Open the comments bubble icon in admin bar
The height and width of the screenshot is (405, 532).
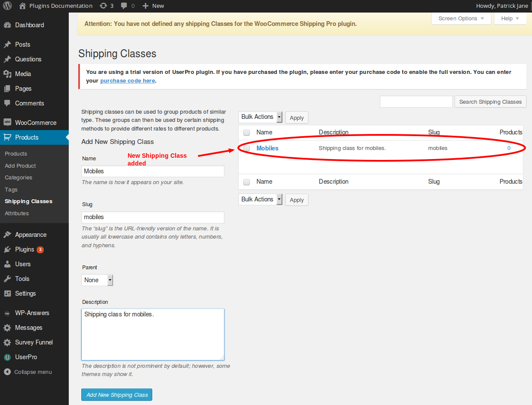[x=124, y=6]
